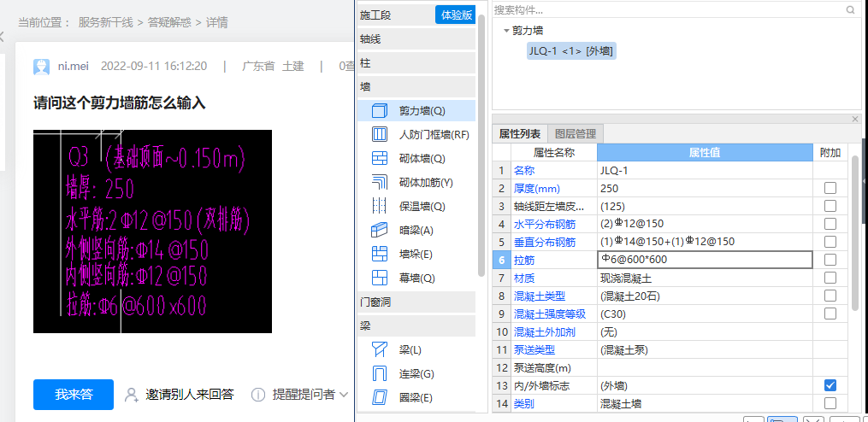Image resolution: width=868 pixels, height=422 pixels.
Task: Expand the 施工段 category
Action: pyautogui.click(x=396, y=15)
